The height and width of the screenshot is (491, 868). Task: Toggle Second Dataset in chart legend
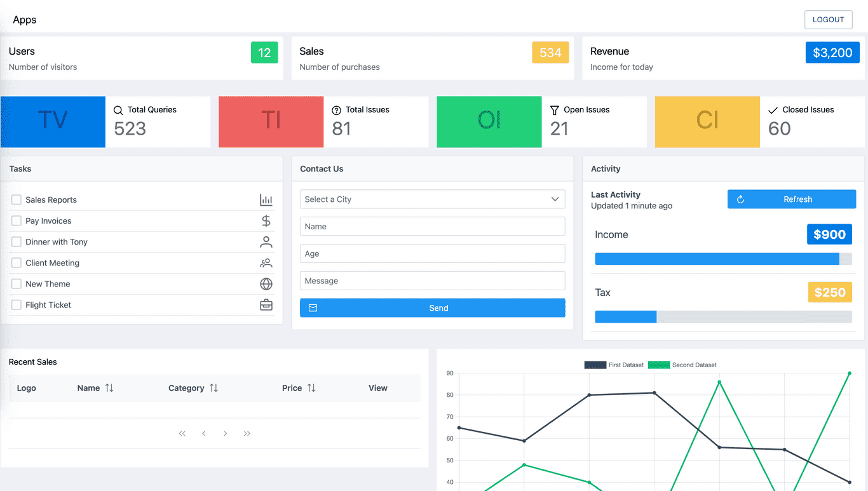point(682,365)
